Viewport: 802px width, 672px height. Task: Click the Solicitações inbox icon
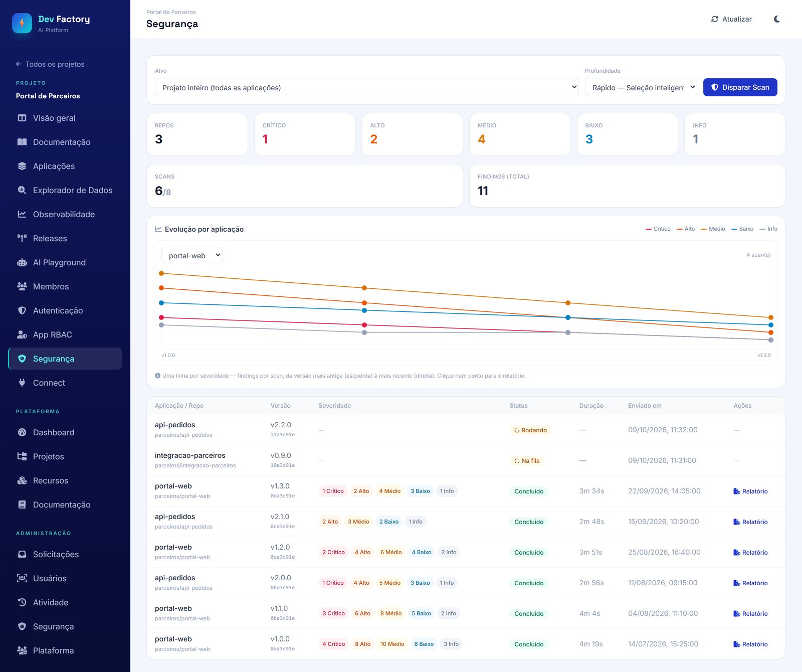click(x=22, y=554)
